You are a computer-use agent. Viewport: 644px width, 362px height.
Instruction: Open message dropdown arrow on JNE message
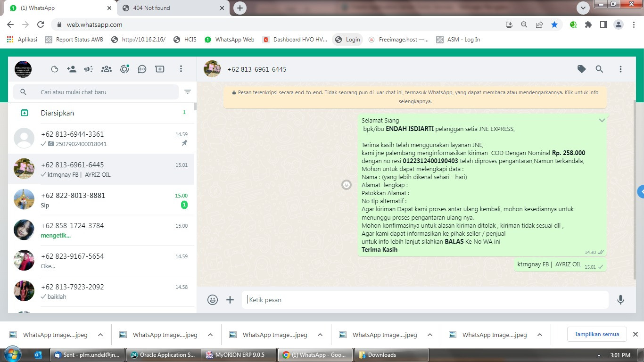click(x=602, y=121)
